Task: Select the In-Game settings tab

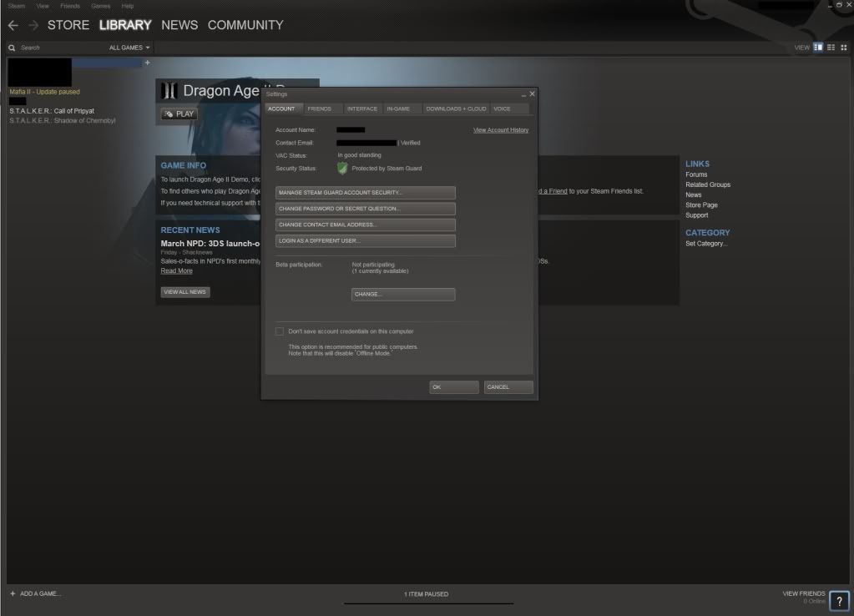Action: [x=402, y=109]
